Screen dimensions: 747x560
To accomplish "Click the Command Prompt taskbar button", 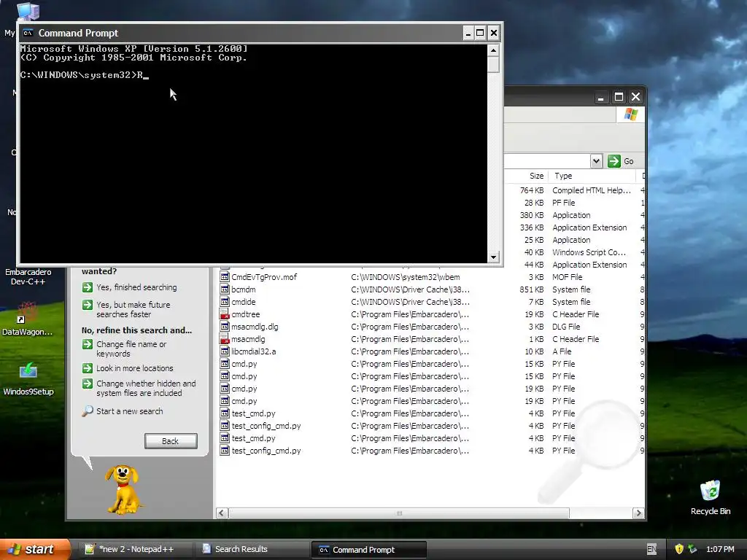I will 368,550.
